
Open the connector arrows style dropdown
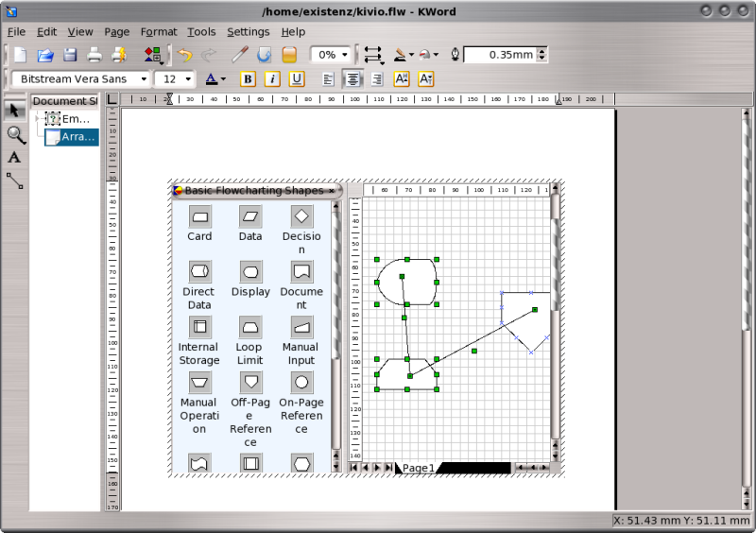pyautogui.click(x=373, y=55)
